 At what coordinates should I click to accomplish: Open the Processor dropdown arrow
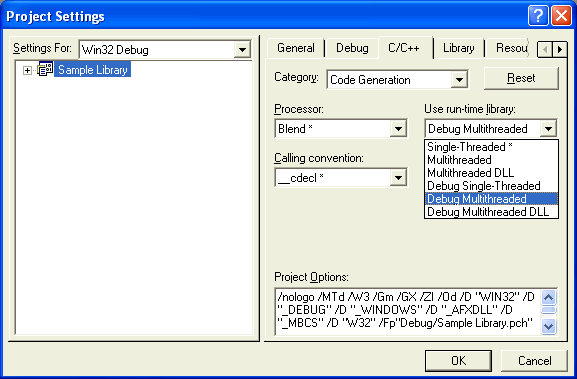pos(398,129)
